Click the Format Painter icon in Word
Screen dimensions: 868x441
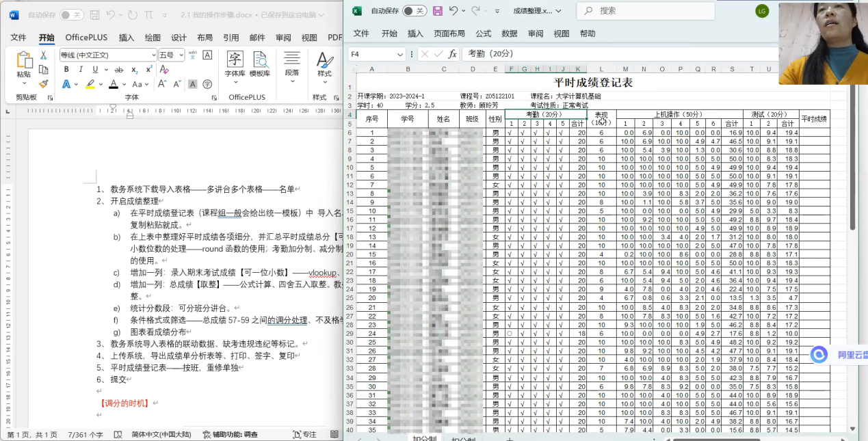pyautogui.click(x=44, y=84)
